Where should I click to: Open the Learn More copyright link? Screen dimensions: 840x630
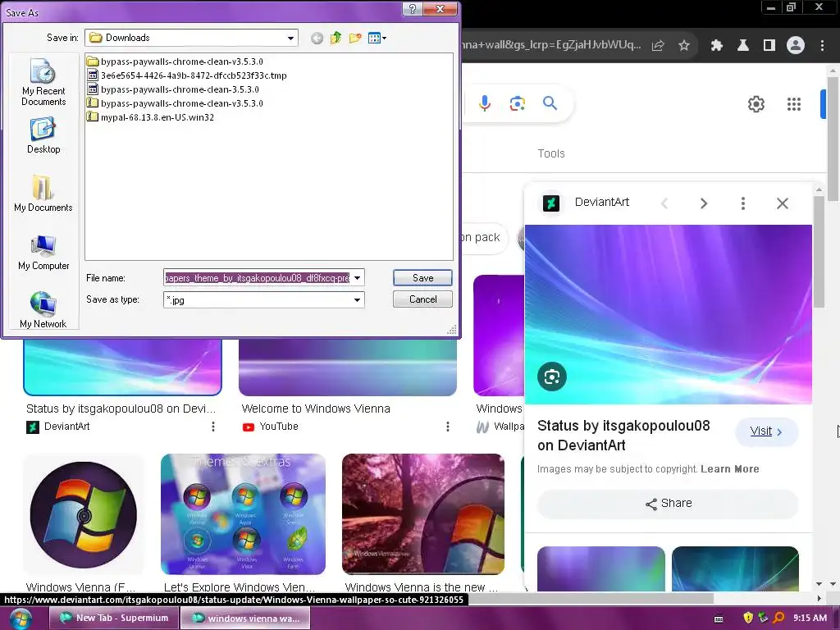(x=729, y=468)
